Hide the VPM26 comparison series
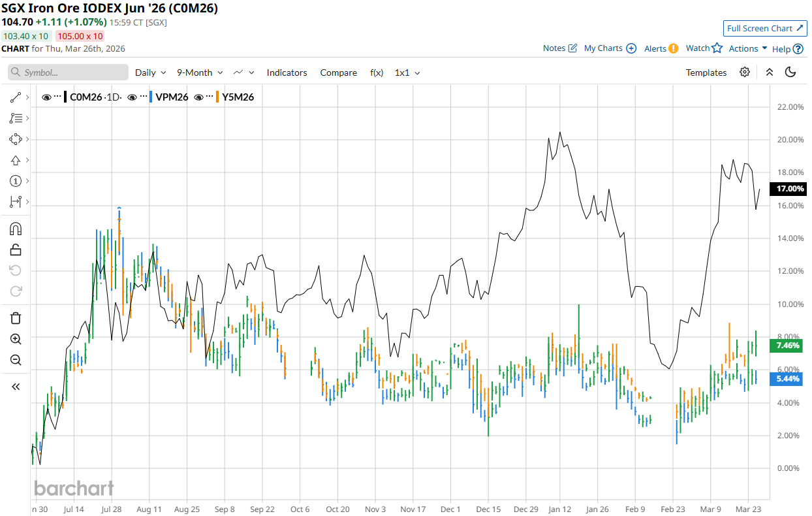Image resolution: width=812 pixels, height=516 pixels. [x=132, y=97]
